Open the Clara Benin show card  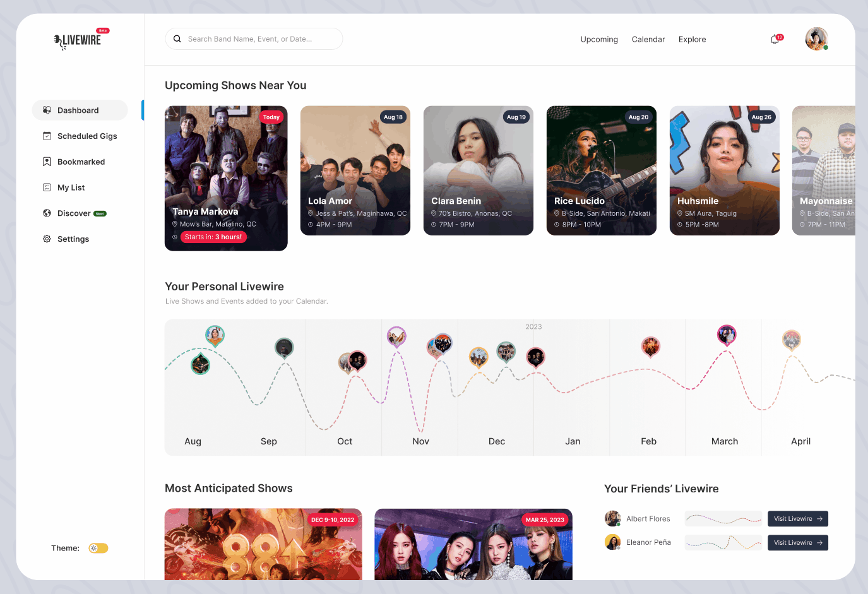pos(479,170)
